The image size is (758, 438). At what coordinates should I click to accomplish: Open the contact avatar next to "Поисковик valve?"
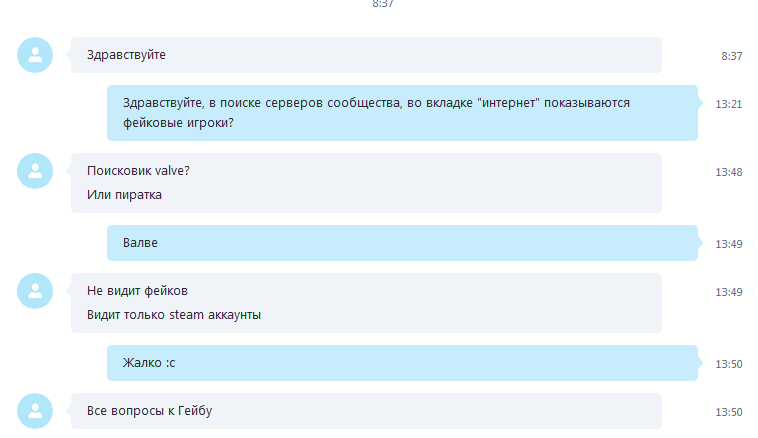[35, 171]
